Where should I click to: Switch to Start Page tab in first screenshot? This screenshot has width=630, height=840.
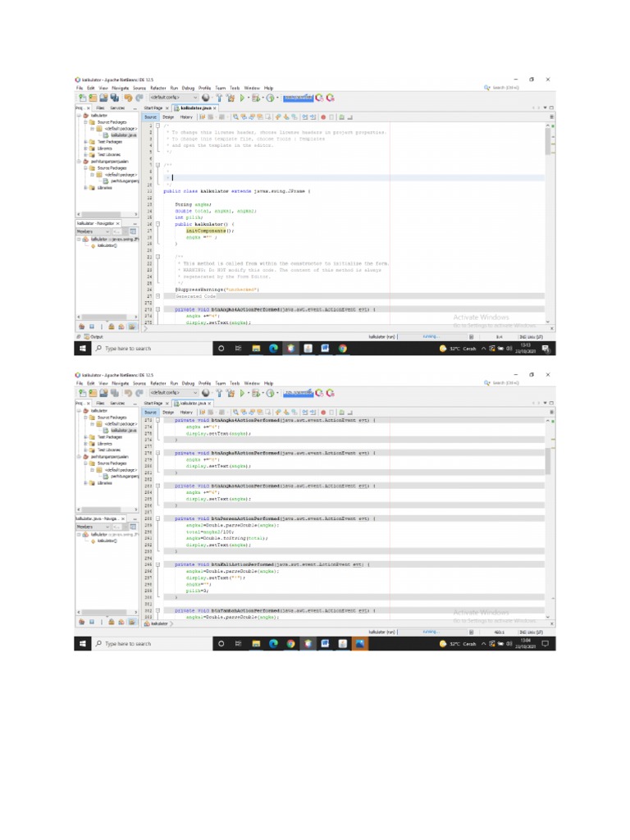click(x=153, y=107)
